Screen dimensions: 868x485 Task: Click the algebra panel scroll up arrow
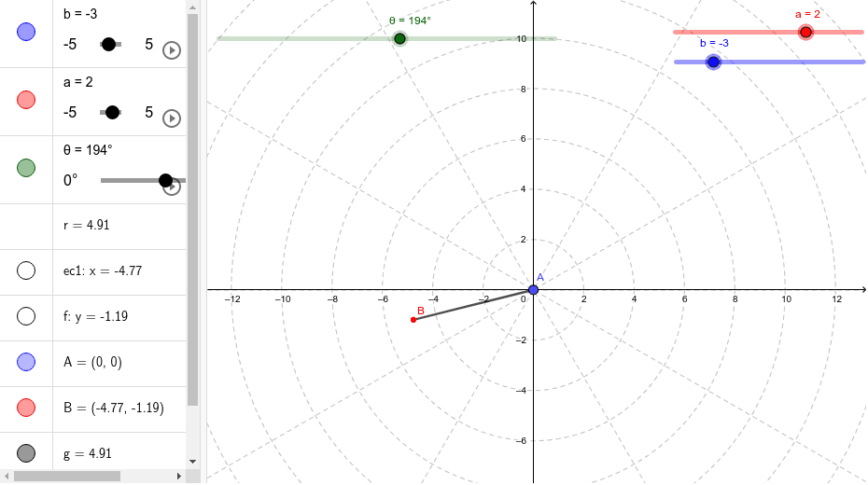[x=192, y=7]
